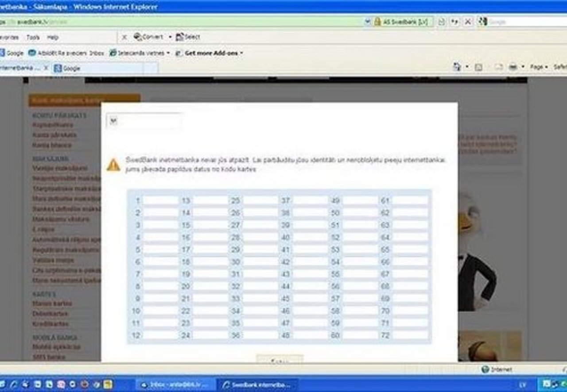Click code card field number 33

pos(260,299)
